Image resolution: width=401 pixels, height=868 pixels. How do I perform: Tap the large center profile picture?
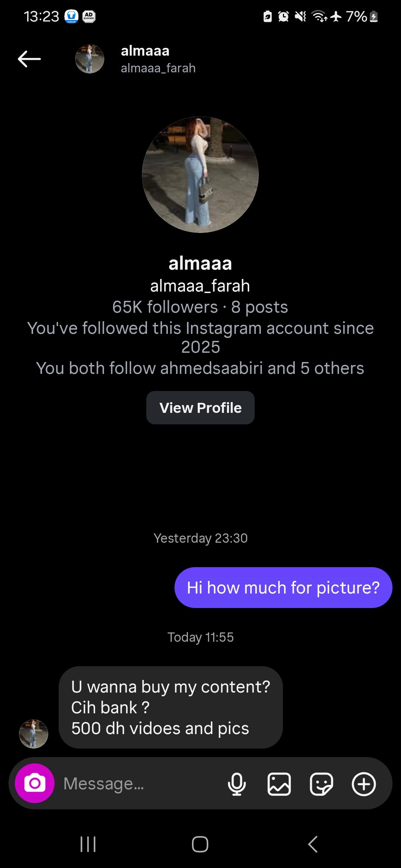[200, 175]
